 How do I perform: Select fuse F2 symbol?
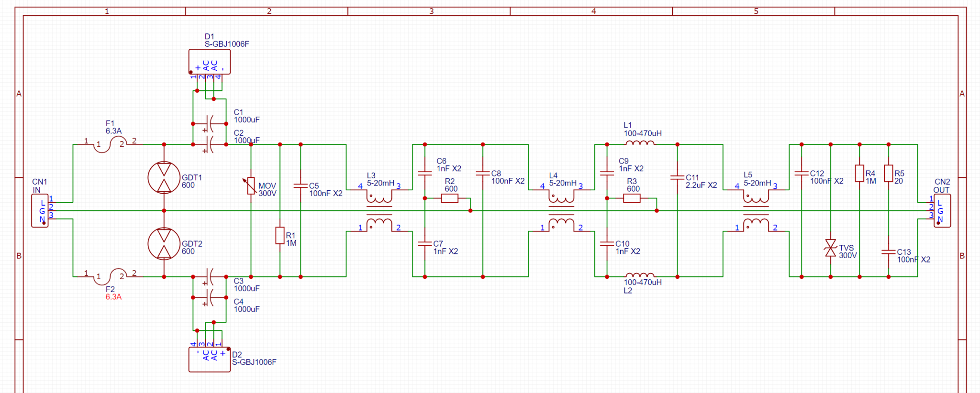point(111,276)
